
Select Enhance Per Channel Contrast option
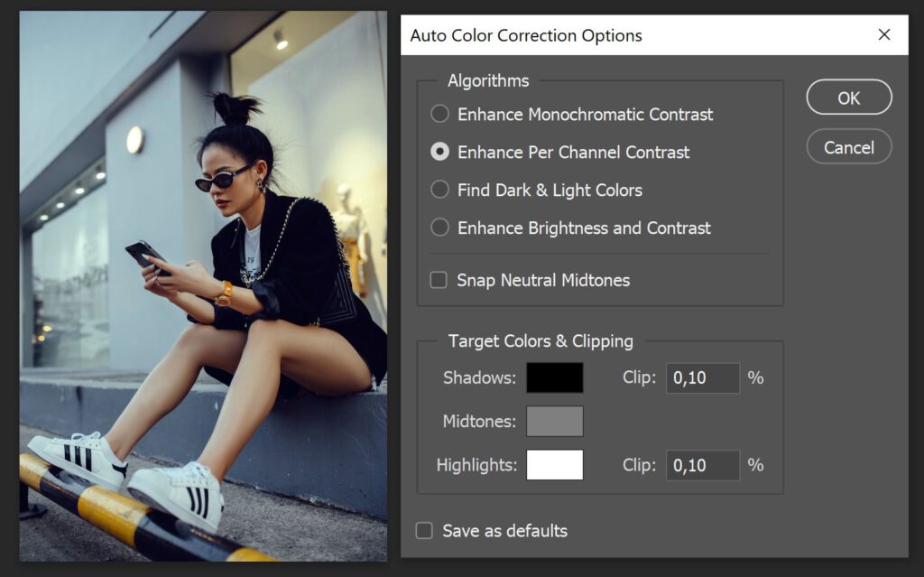pyautogui.click(x=439, y=152)
